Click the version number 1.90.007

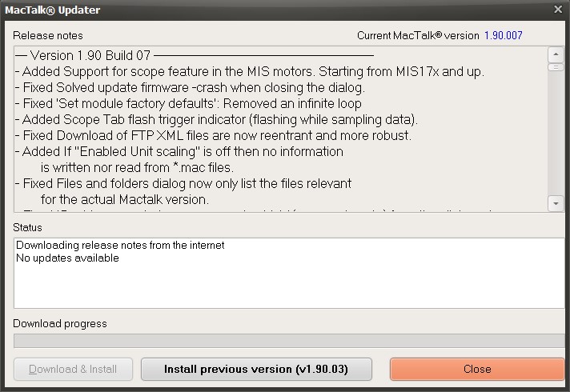coord(503,35)
